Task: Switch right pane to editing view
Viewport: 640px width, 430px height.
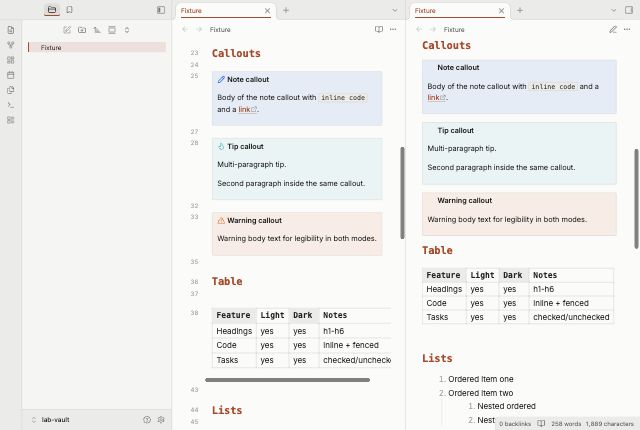Action: pyautogui.click(x=613, y=29)
